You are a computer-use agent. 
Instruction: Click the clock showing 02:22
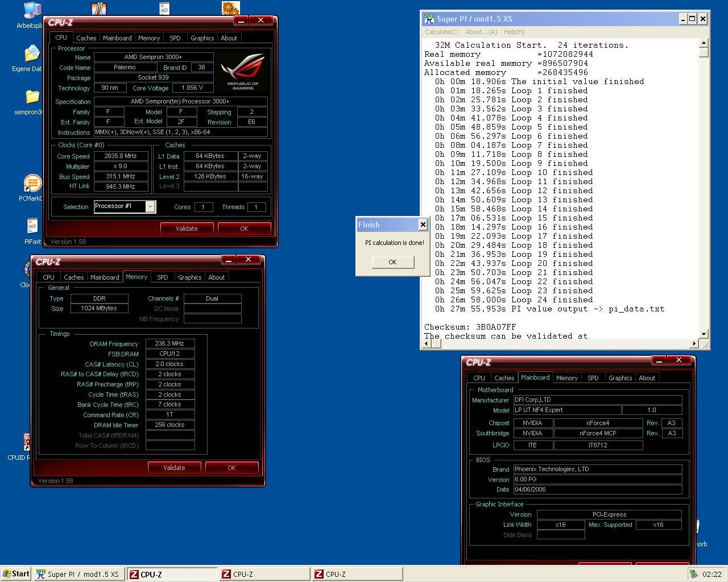[712, 574]
